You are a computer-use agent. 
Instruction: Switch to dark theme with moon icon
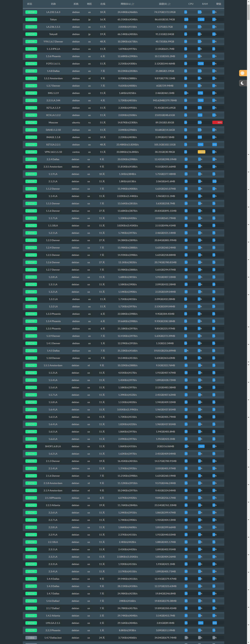pyautogui.click(x=242, y=83)
